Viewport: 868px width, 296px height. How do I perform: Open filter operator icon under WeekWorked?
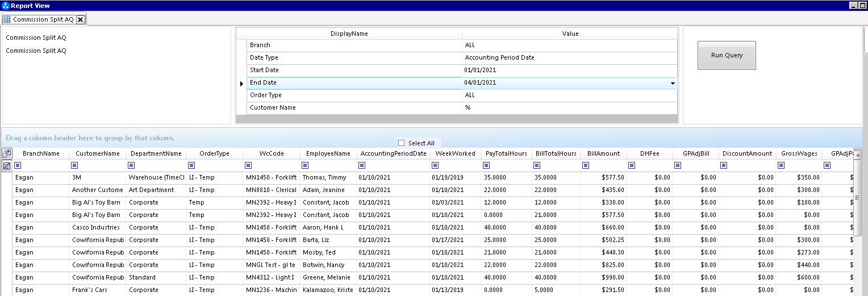click(x=435, y=166)
